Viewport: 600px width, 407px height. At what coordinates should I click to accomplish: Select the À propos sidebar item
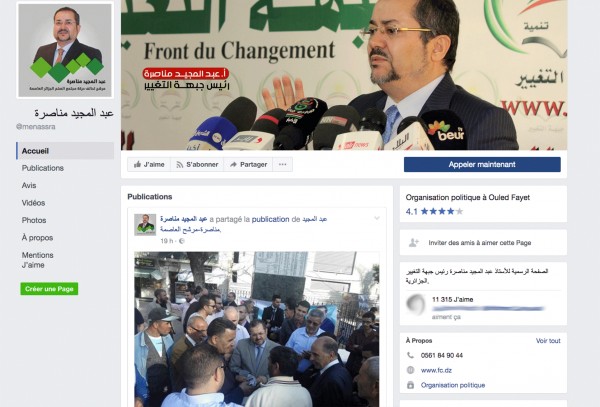coord(37,238)
